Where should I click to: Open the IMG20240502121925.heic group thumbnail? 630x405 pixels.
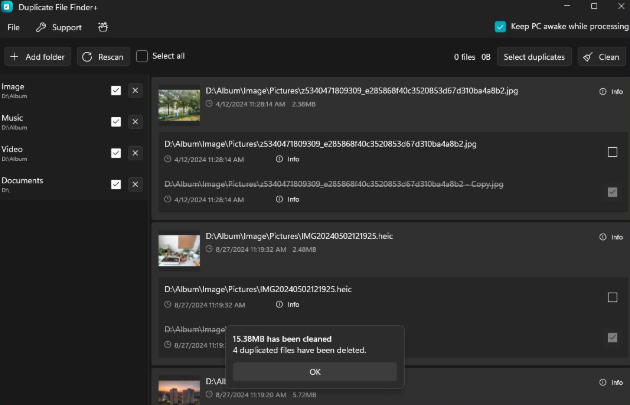tap(179, 250)
